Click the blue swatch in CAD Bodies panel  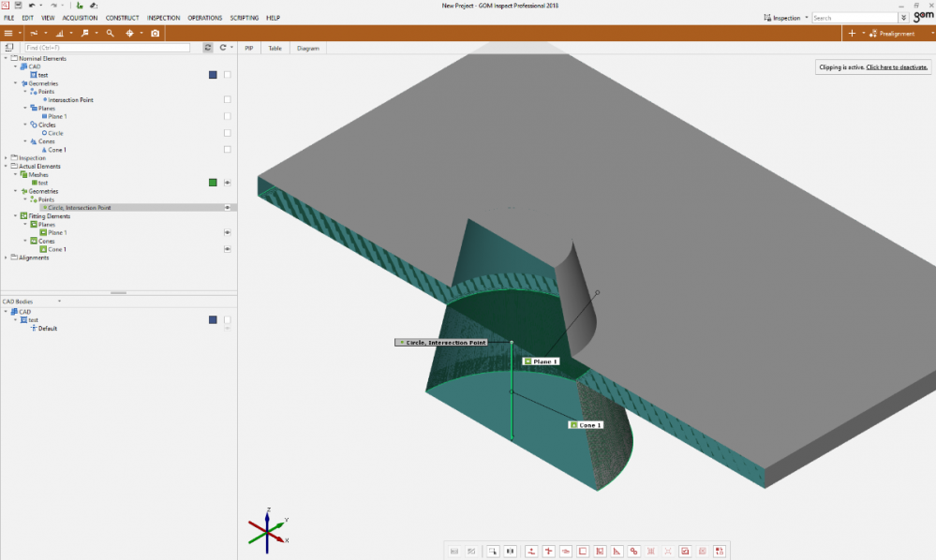pyautogui.click(x=213, y=319)
